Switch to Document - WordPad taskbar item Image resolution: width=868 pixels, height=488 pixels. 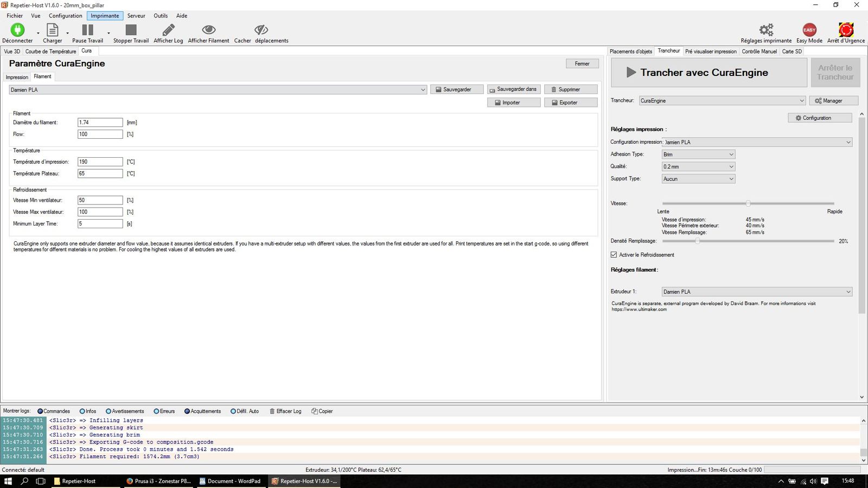tap(231, 481)
